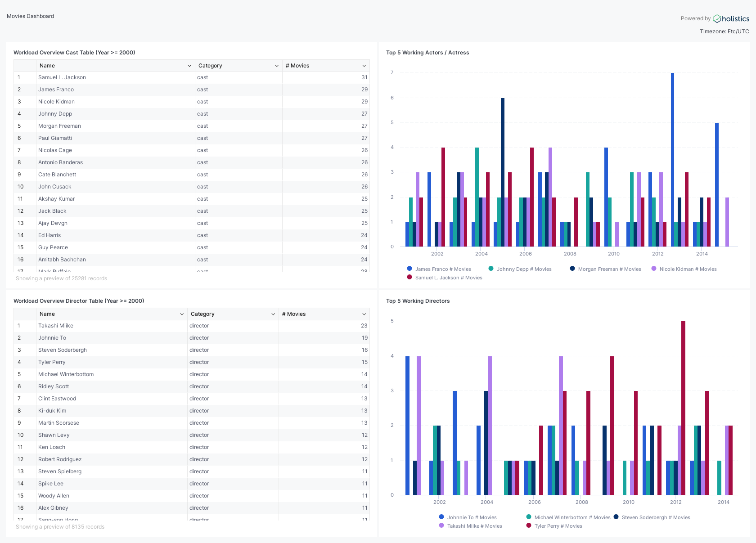
Task: Select the Johnnie To name cell
Action: pyautogui.click(x=112, y=338)
